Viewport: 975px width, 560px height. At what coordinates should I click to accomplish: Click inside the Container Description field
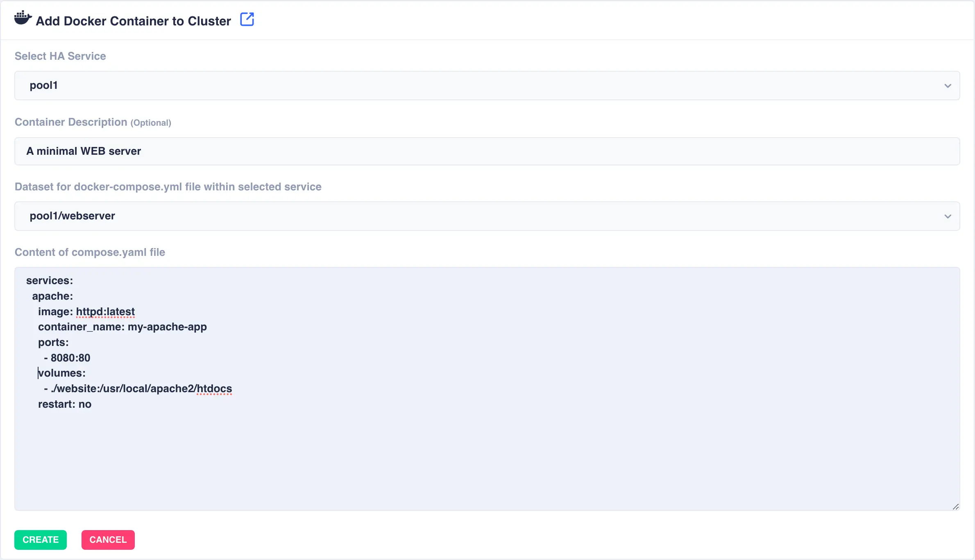point(487,151)
